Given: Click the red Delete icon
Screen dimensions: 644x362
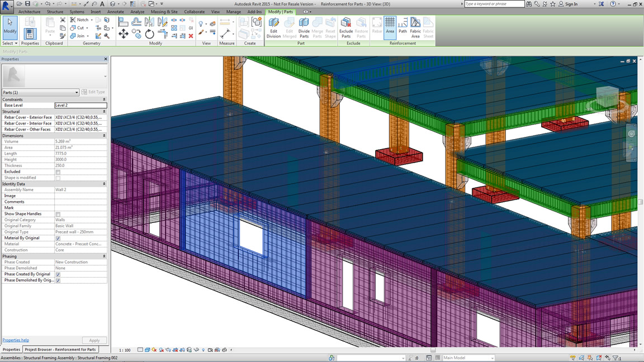Looking at the screenshot, I should [x=191, y=36].
